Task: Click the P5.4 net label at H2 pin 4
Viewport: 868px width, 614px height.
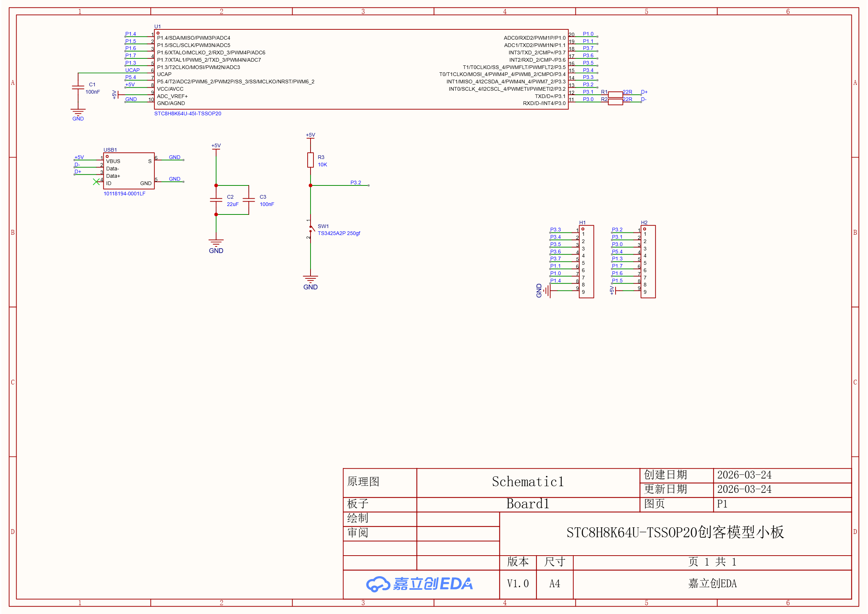Action: [x=617, y=252]
